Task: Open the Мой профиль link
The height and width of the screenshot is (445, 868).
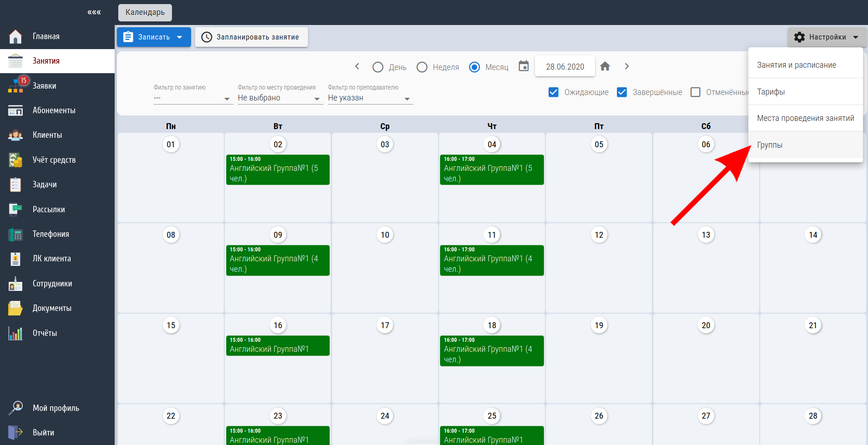Action: [x=56, y=408]
